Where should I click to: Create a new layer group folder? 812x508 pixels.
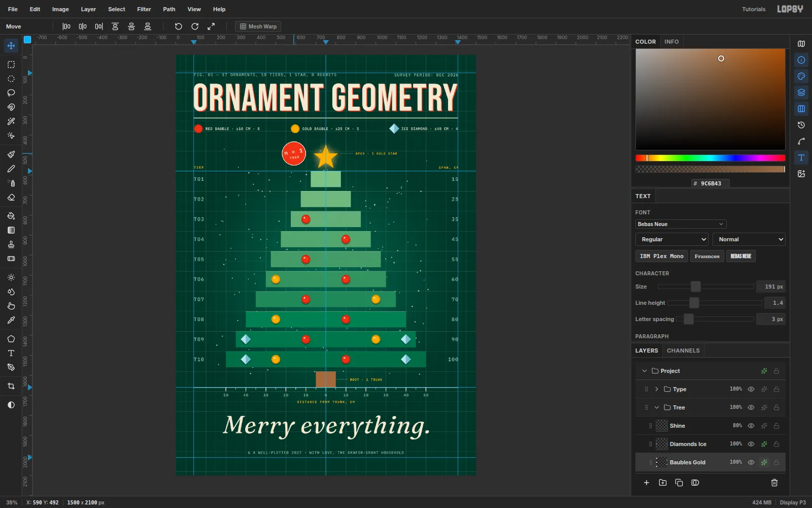663,483
